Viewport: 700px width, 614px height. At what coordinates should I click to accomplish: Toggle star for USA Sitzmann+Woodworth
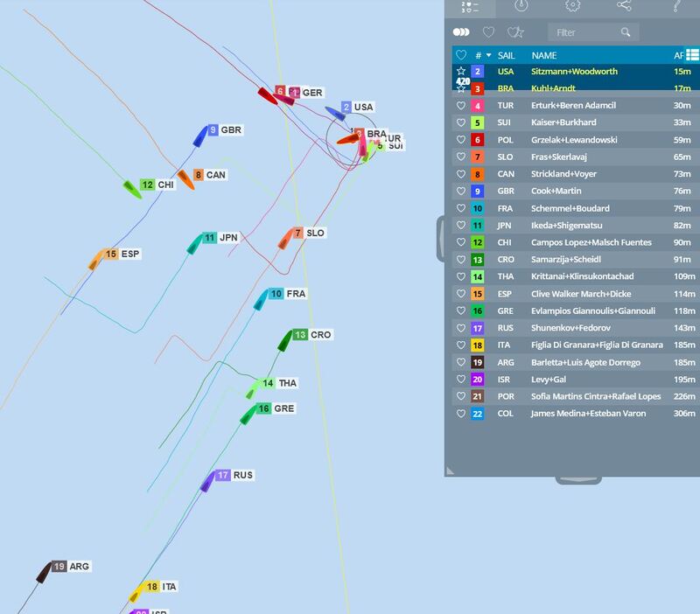(461, 72)
